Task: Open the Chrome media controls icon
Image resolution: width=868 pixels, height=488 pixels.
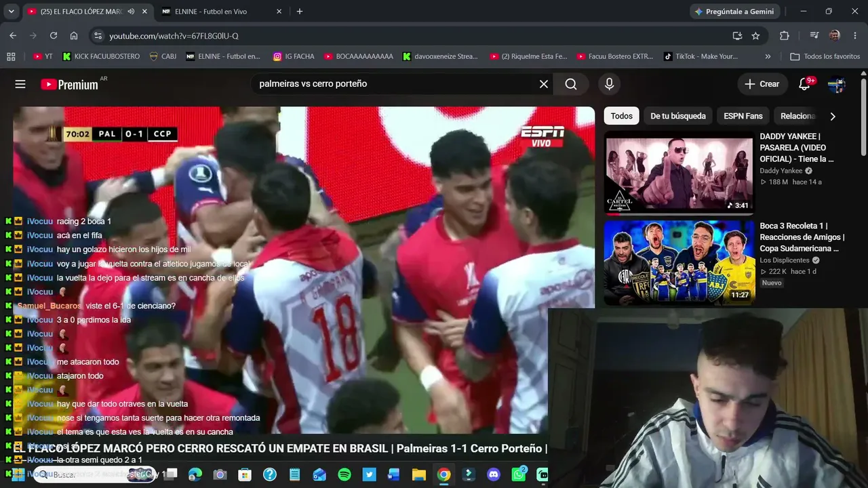Action: [814, 35]
